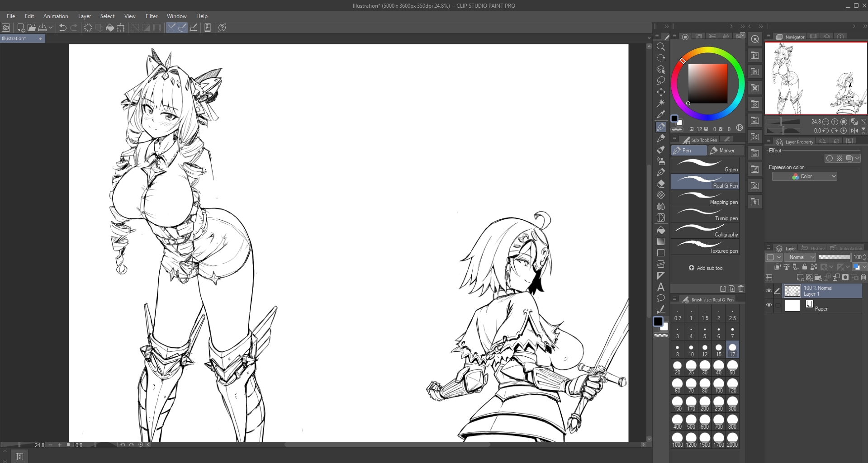
Task: Click the toolbar Fill icon
Action: (110, 28)
